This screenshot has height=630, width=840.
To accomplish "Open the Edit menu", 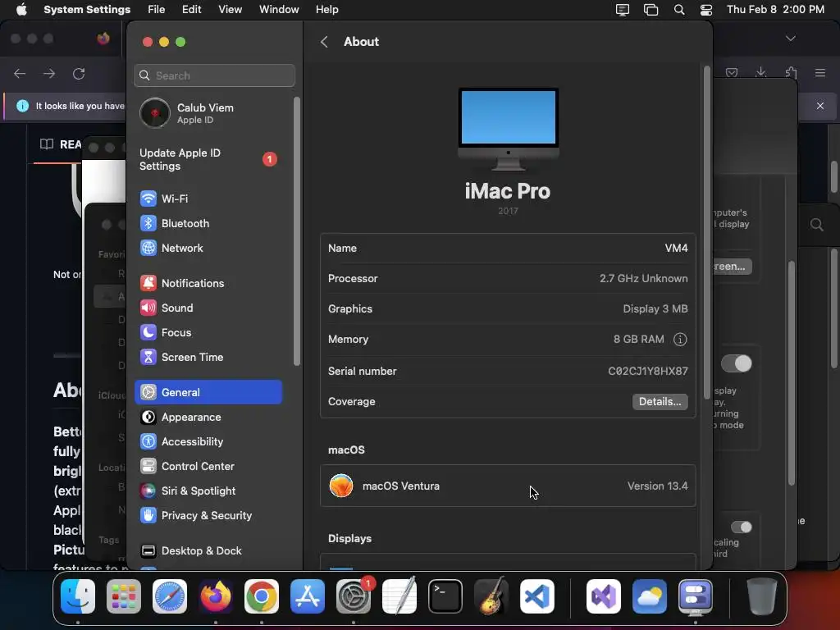I will pyautogui.click(x=191, y=10).
